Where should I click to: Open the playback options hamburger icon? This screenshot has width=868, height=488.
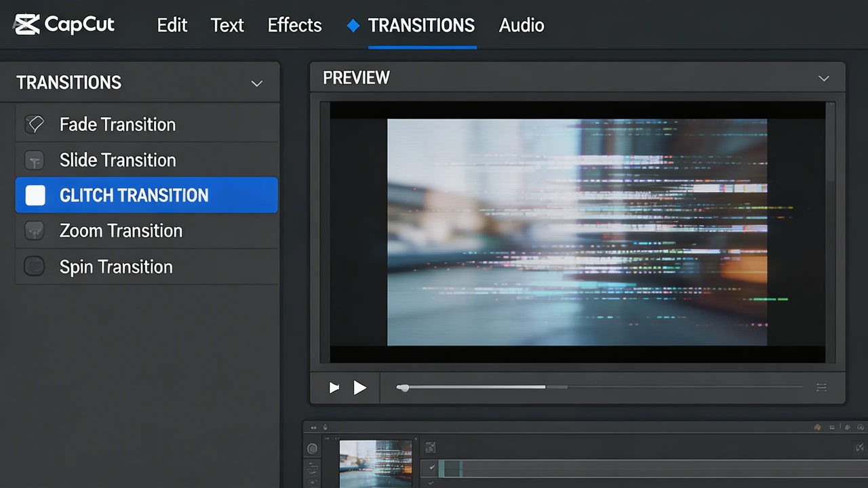tap(821, 387)
